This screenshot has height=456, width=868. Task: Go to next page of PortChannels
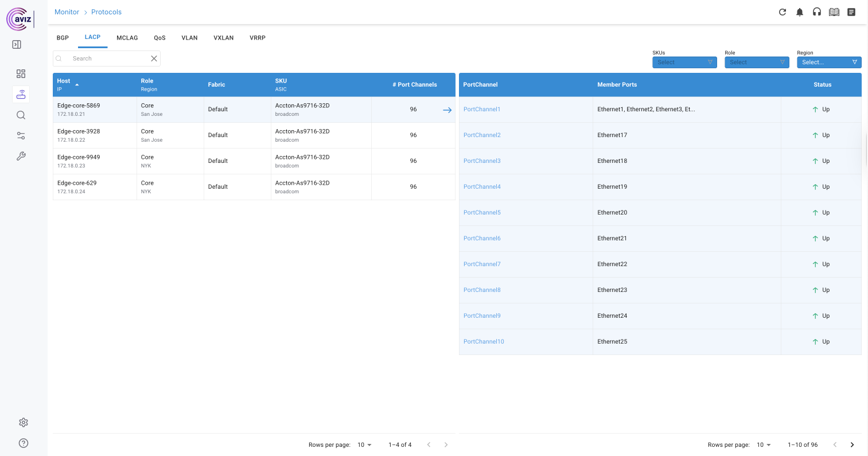coord(852,445)
